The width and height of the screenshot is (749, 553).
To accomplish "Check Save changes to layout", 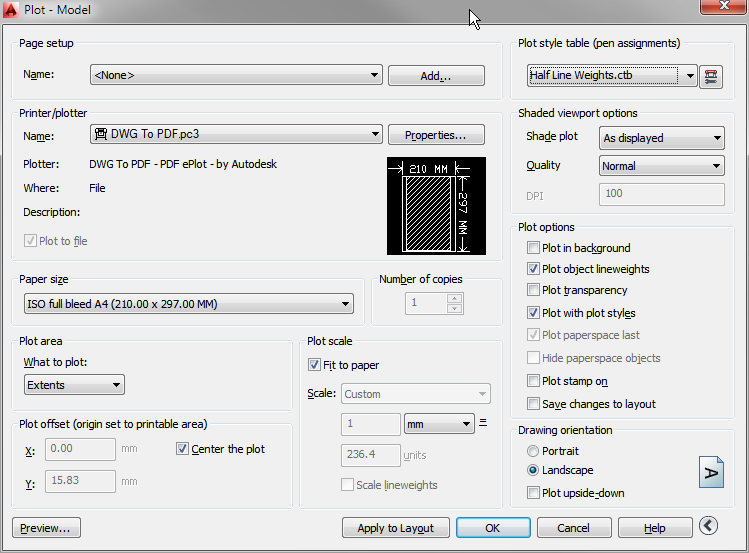I will (x=533, y=404).
